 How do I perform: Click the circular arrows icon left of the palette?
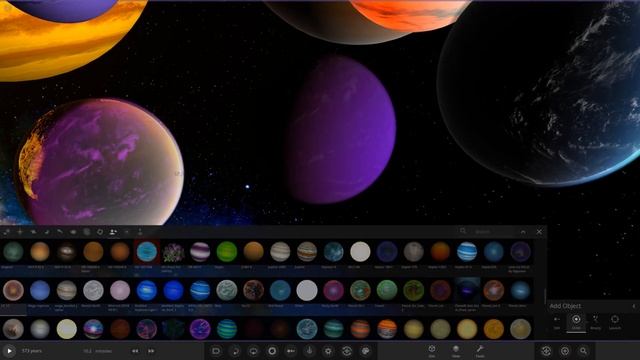point(347,351)
